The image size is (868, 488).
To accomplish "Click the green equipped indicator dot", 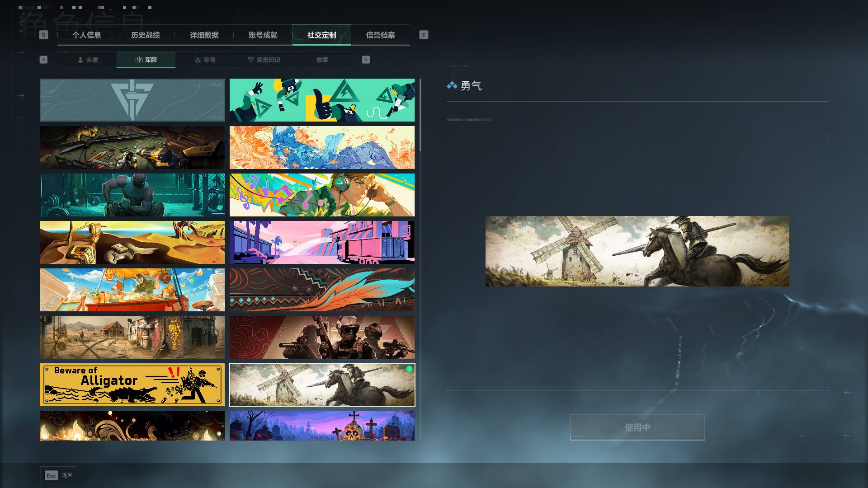I will pyautogui.click(x=409, y=369).
